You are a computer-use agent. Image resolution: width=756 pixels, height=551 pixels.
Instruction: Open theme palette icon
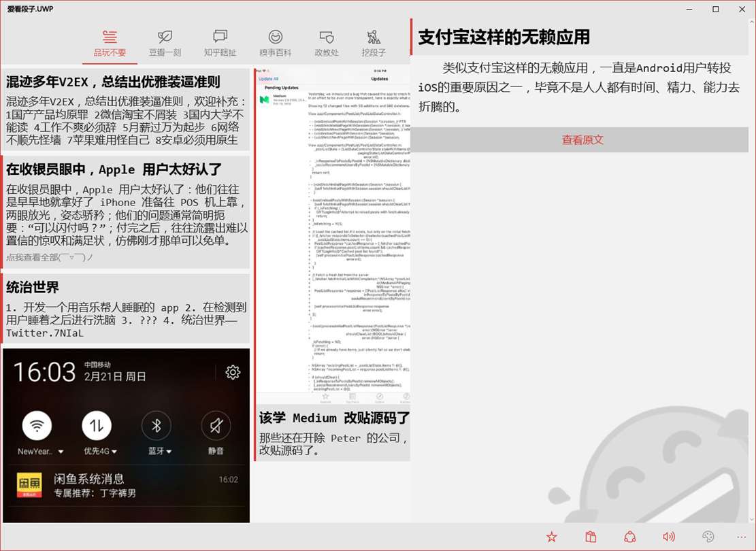(708, 537)
